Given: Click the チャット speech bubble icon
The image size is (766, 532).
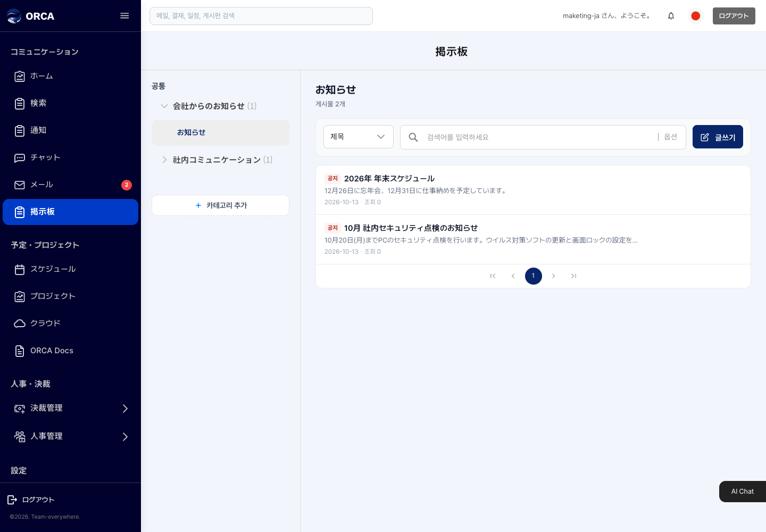Looking at the screenshot, I should point(20,157).
